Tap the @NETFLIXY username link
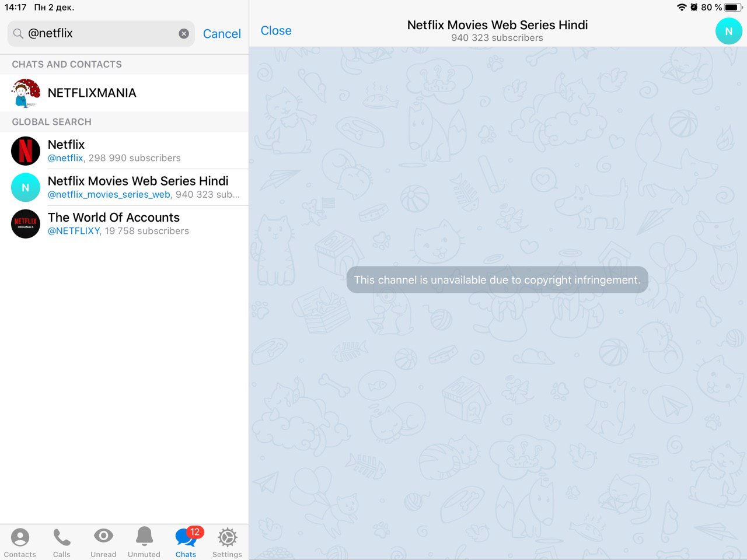 [x=74, y=231]
